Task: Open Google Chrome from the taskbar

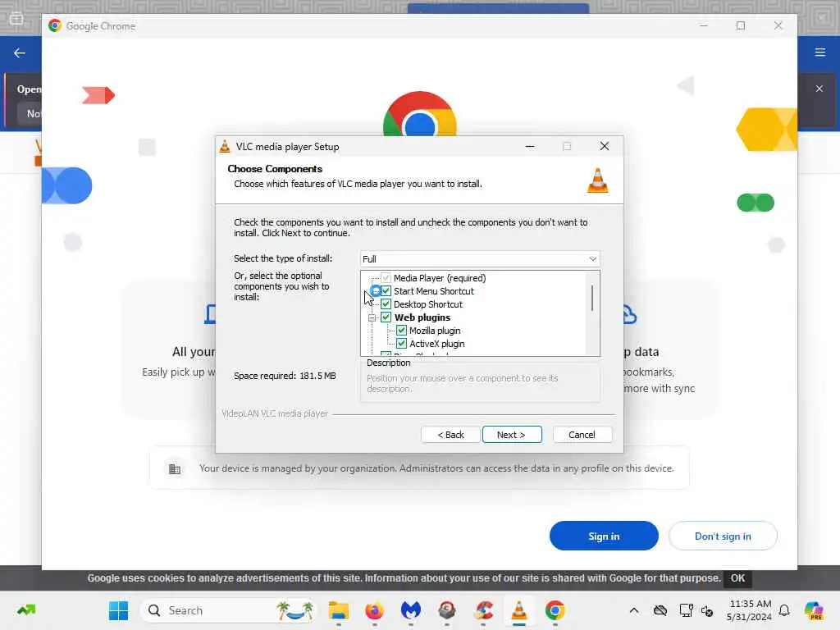Action: 555,610
